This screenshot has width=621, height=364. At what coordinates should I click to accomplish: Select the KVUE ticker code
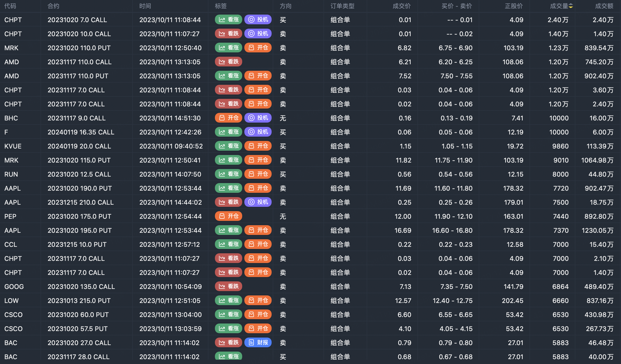(x=13, y=146)
